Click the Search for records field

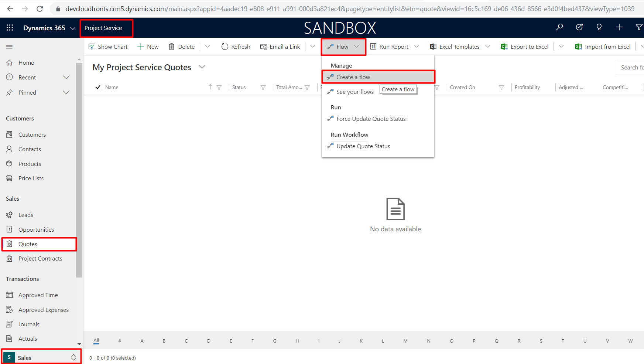(x=630, y=67)
